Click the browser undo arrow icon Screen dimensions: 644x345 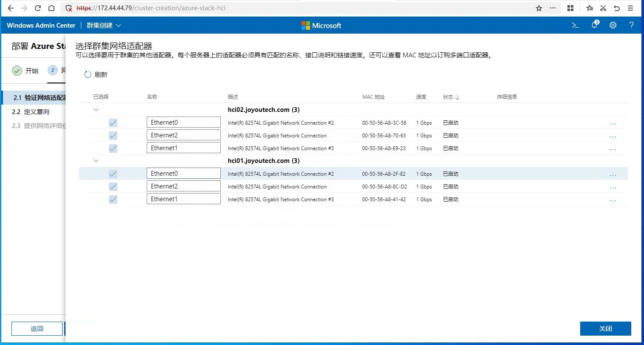617,8
